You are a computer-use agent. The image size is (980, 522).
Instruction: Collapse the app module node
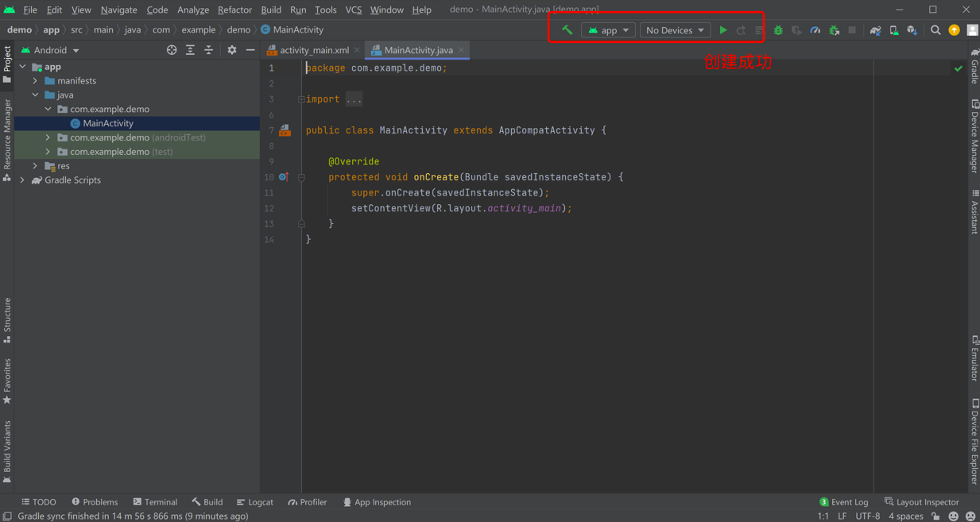(22, 67)
